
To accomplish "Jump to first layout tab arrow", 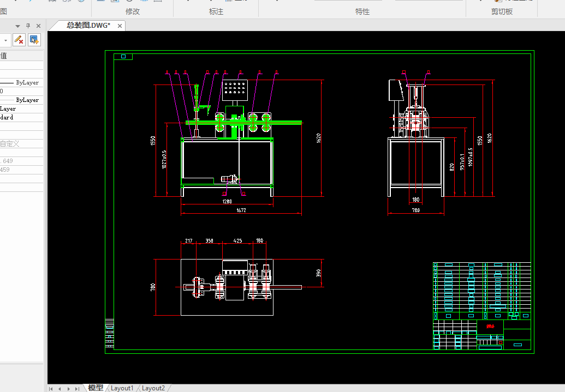I will [51, 389].
